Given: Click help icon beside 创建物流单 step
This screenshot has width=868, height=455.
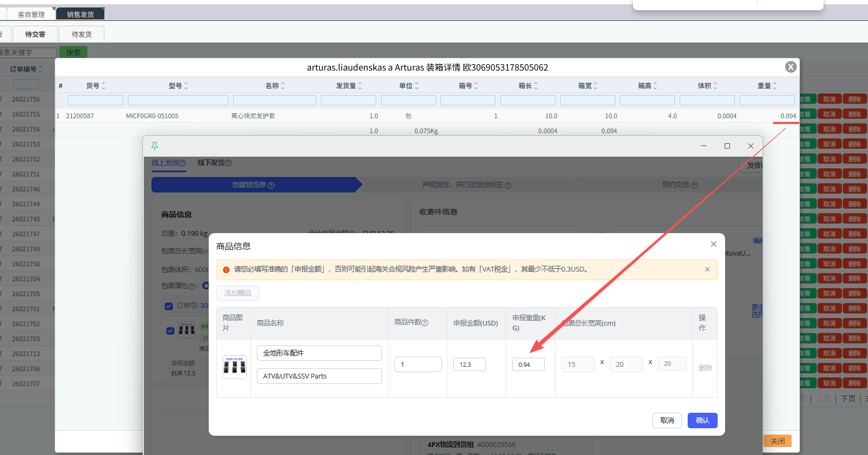Looking at the screenshot, I should [271, 186].
